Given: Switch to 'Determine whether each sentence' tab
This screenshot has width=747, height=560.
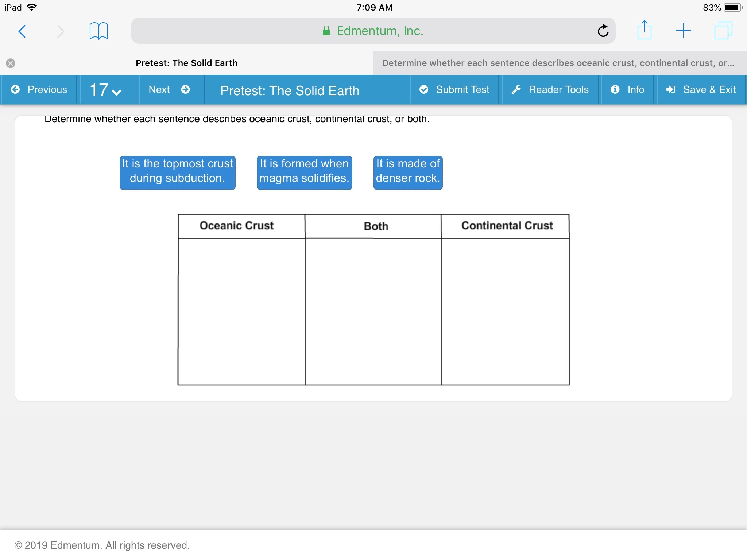Looking at the screenshot, I should click(558, 63).
